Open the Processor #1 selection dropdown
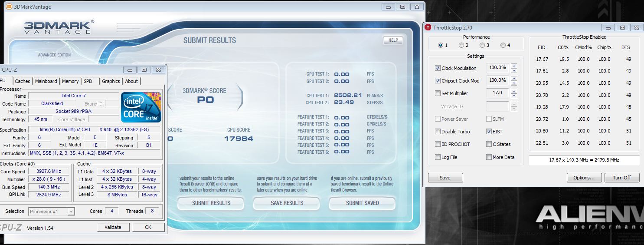 pos(52,212)
